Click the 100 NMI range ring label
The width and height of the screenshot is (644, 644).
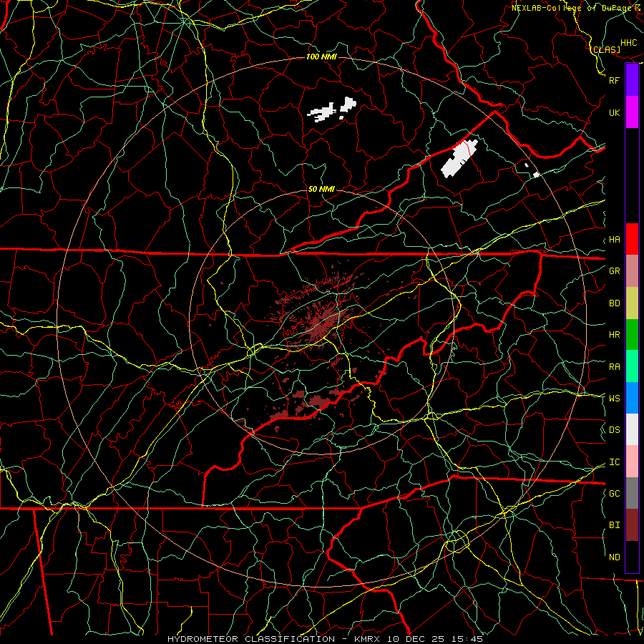(321, 57)
